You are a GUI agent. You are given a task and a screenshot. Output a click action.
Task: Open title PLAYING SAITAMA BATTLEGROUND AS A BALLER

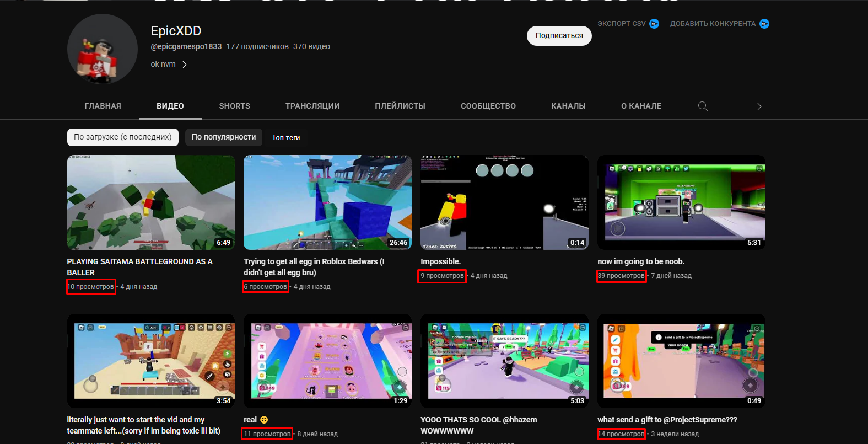(140, 267)
